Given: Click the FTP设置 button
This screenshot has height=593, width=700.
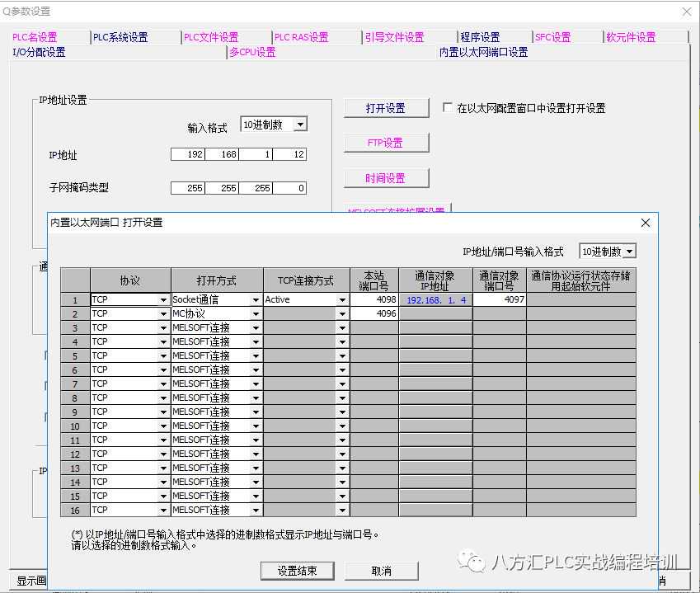Looking at the screenshot, I should click(x=386, y=143).
